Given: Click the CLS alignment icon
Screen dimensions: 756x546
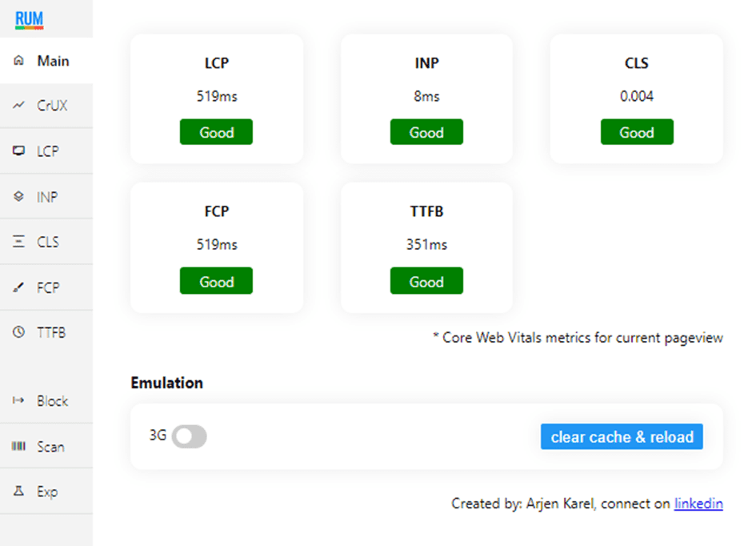Looking at the screenshot, I should (x=19, y=241).
